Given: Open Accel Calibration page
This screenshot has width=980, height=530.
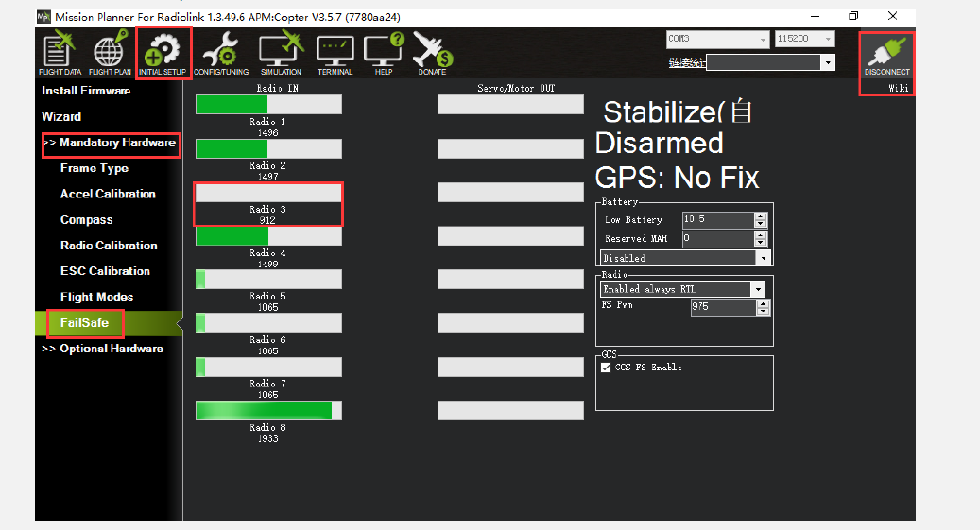Looking at the screenshot, I should 108,194.
